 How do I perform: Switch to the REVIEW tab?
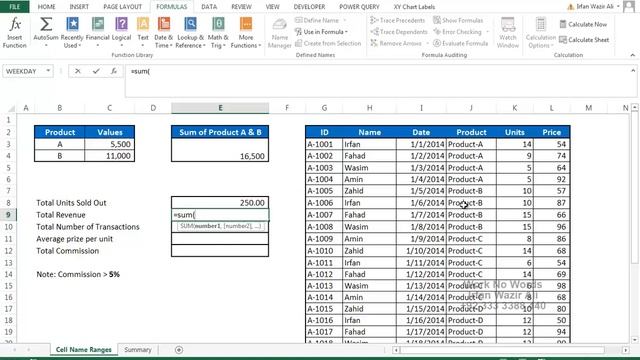[241, 7]
